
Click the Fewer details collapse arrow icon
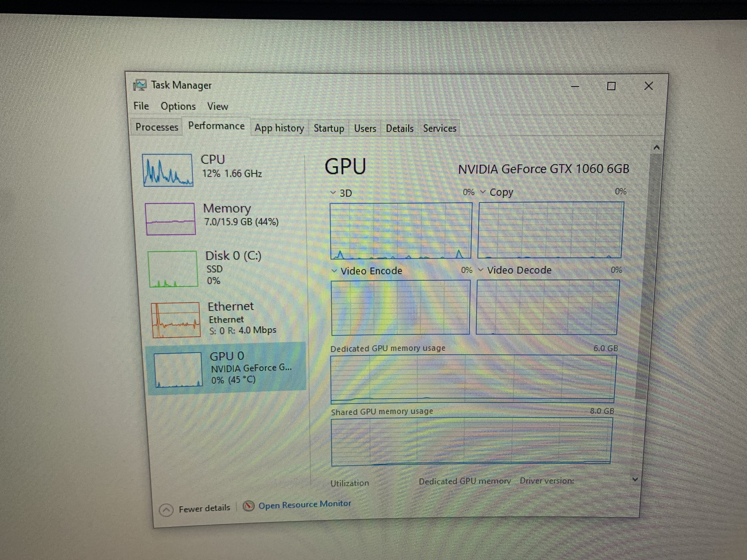[x=166, y=510]
